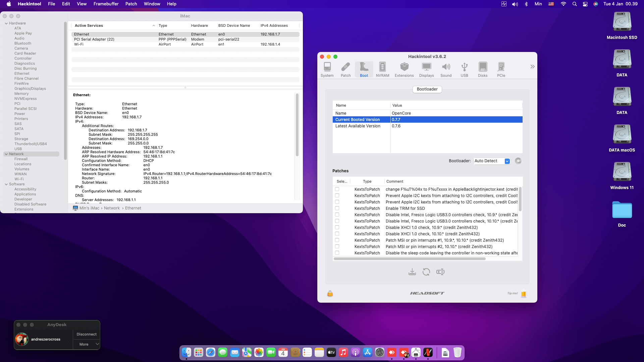Check the USB3.0 controllers check 10.9 checkbox

click(337, 215)
